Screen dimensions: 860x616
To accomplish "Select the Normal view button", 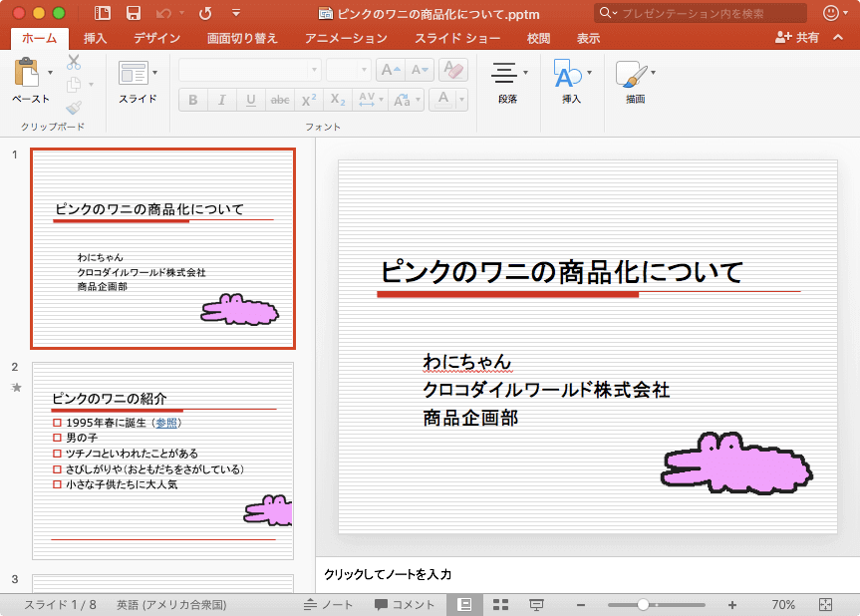I will (x=464, y=605).
